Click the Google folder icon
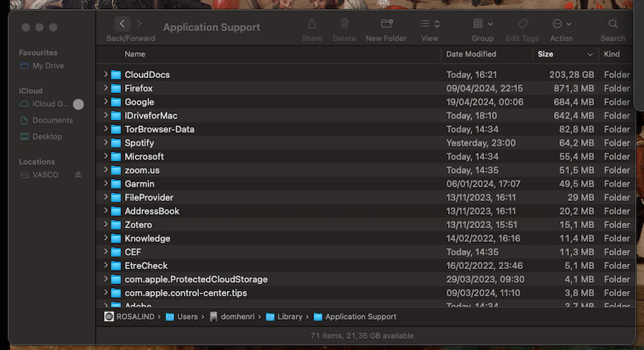The width and height of the screenshot is (644, 350). coord(117,102)
